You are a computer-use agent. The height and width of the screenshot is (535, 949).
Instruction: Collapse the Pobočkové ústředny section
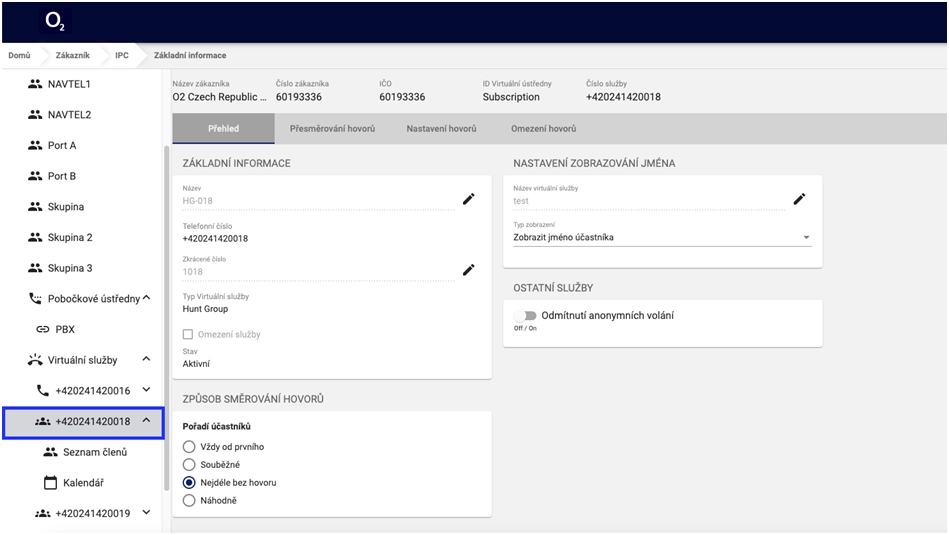click(146, 298)
